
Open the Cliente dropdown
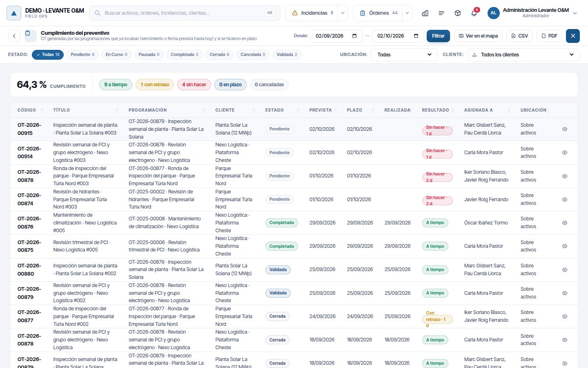coord(523,54)
